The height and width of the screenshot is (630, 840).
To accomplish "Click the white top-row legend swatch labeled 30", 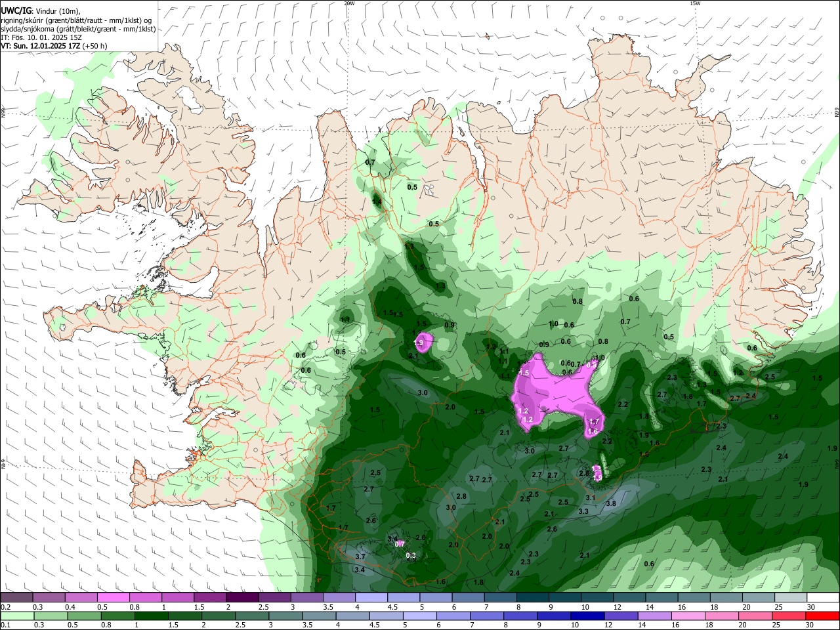I will point(823,597).
